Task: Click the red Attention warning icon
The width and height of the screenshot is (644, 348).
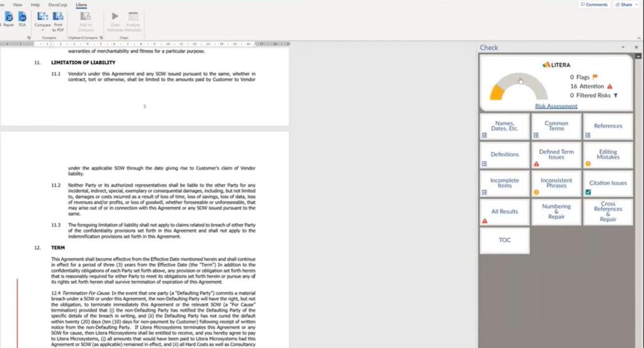Action: coord(609,86)
